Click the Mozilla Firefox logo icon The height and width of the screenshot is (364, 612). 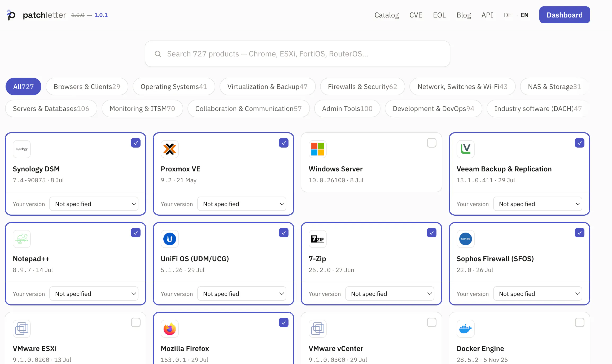170,329
